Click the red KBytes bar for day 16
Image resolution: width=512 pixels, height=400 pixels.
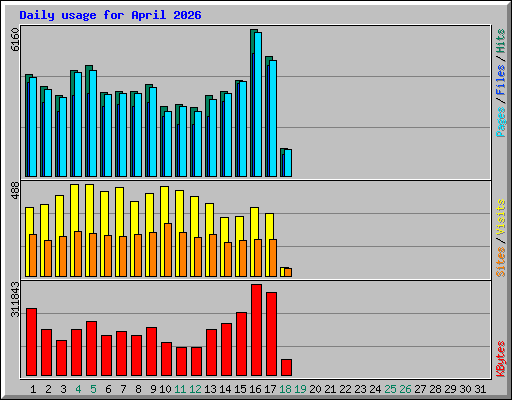(256, 330)
